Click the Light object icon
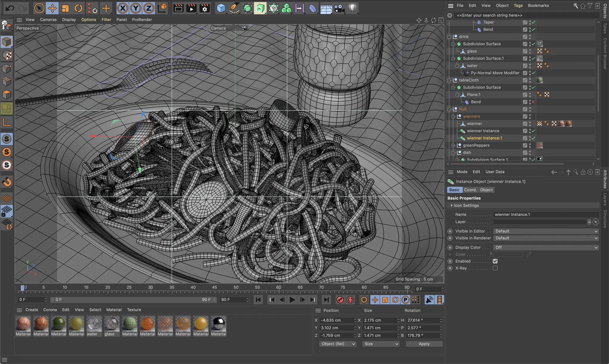Screen dimensions: 609x364 click(x=352, y=8)
